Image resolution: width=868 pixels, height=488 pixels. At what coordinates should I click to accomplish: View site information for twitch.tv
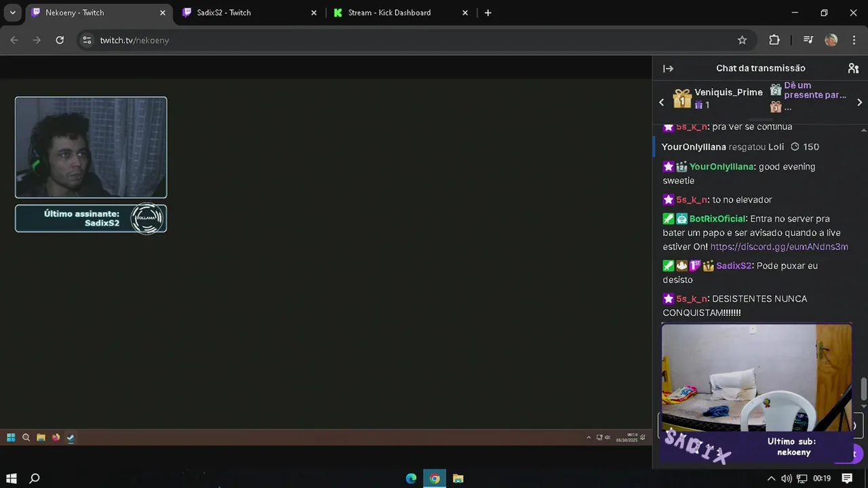[87, 40]
